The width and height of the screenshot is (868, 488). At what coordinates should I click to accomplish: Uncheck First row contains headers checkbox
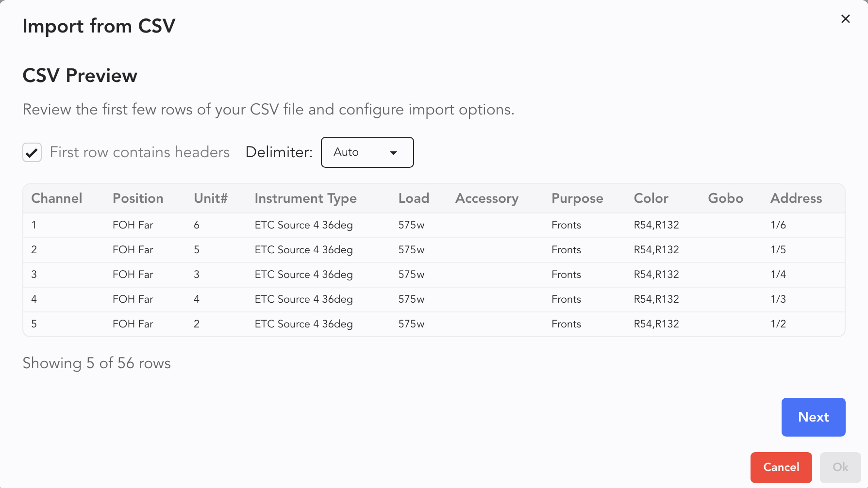(32, 152)
